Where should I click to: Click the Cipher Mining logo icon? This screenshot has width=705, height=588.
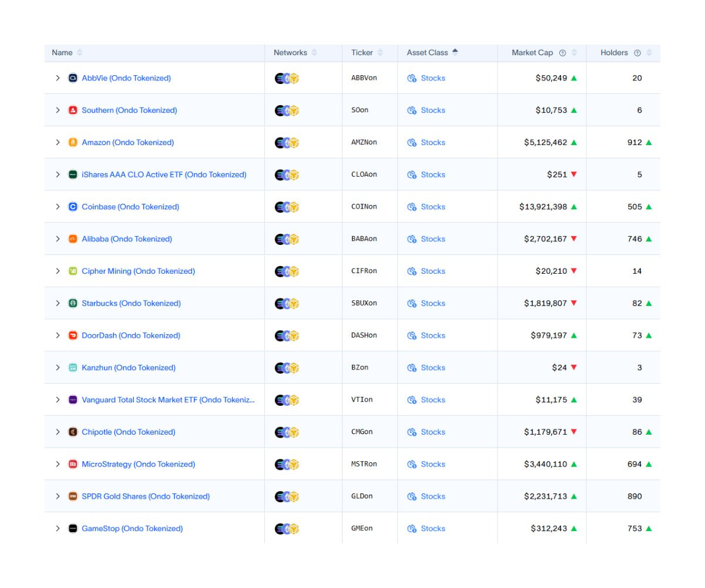coord(73,271)
